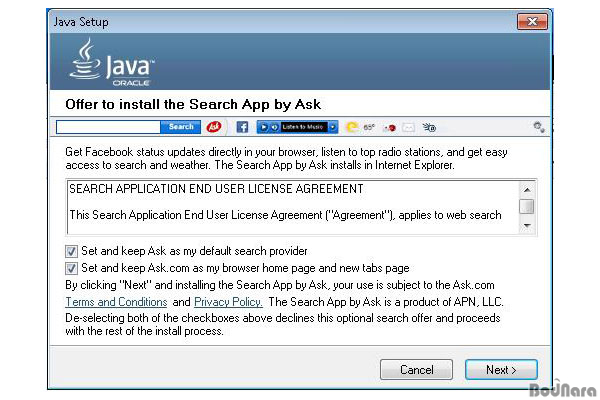Click the license agreement scrollbar thumb
Image resolution: width=600 pixels, height=400 pixels.
(x=527, y=206)
